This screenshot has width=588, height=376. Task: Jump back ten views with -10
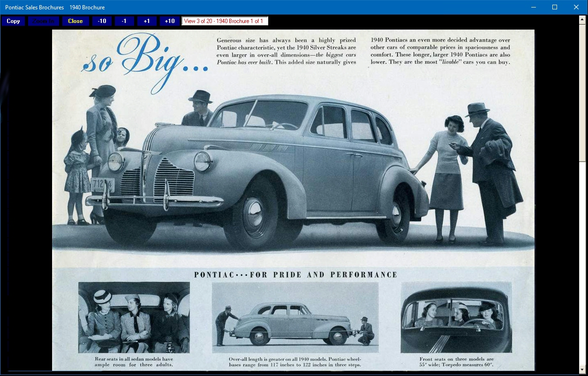tap(102, 21)
